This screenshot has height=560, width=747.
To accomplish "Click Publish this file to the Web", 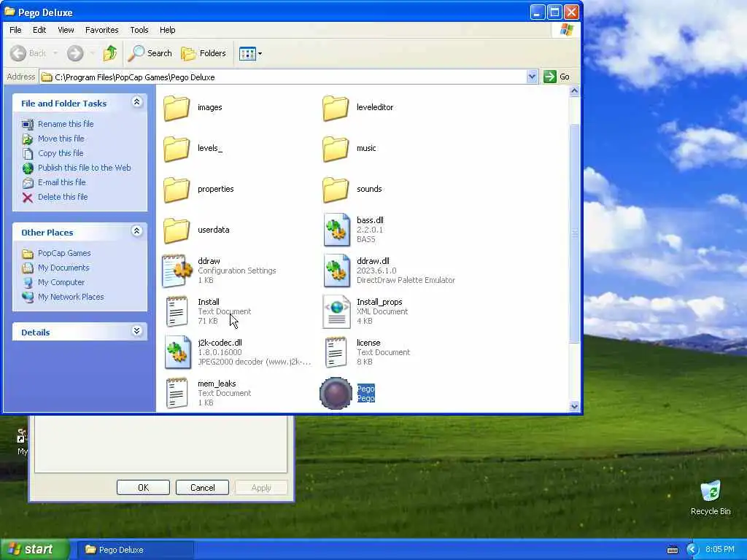I will pyautogui.click(x=85, y=168).
